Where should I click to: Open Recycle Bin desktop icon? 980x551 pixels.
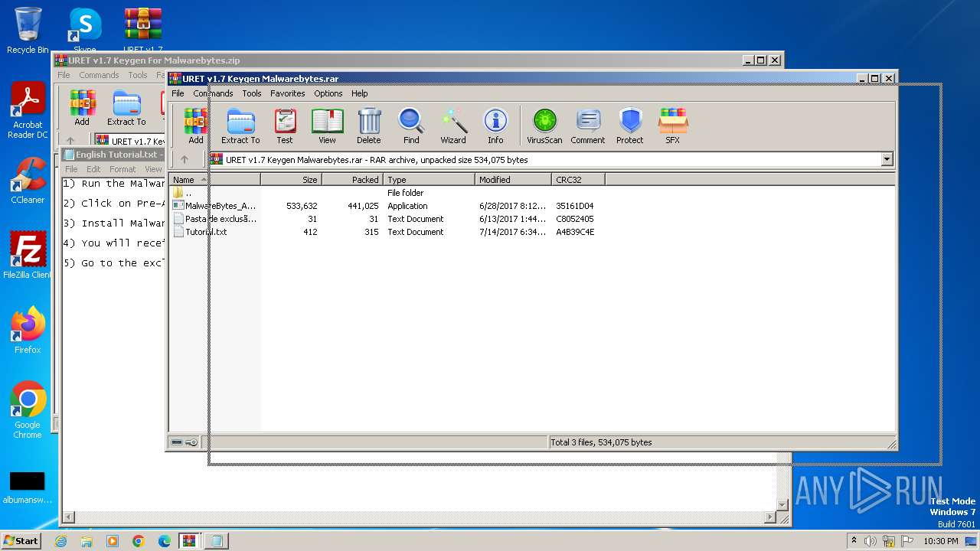click(x=28, y=31)
